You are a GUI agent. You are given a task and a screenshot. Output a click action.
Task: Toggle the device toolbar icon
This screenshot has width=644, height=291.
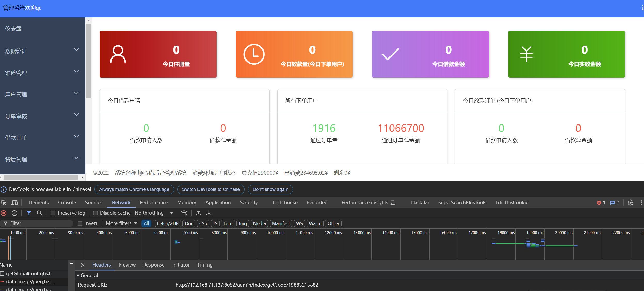click(x=15, y=203)
